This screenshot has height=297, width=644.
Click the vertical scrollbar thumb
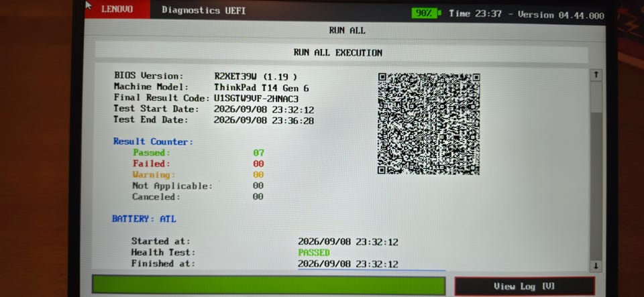coord(596,97)
